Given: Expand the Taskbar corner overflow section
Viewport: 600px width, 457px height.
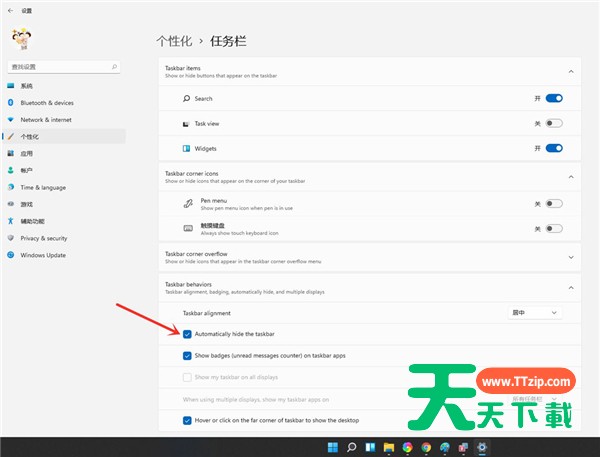Looking at the screenshot, I should [570, 257].
